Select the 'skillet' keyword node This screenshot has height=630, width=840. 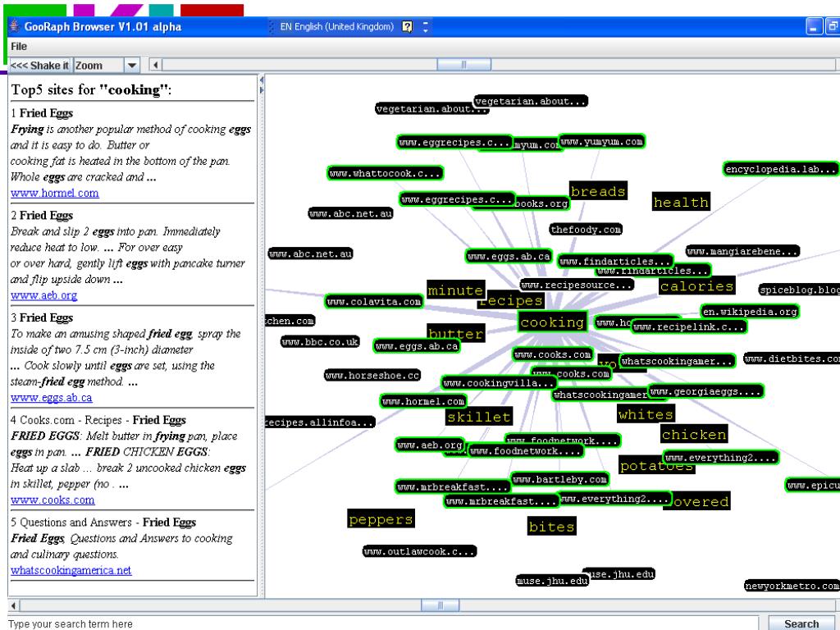pyautogui.click(x=479, y=417)
